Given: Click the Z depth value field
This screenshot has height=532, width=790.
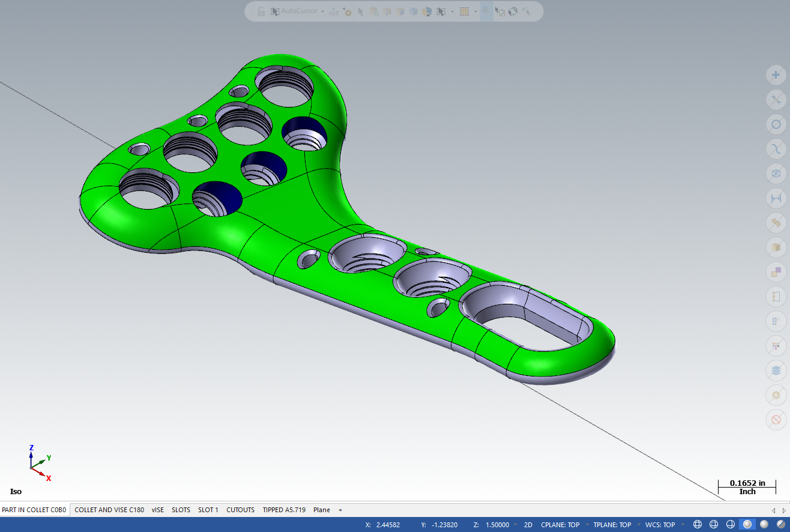Looking at the screenshot, I should click(496, 525).
